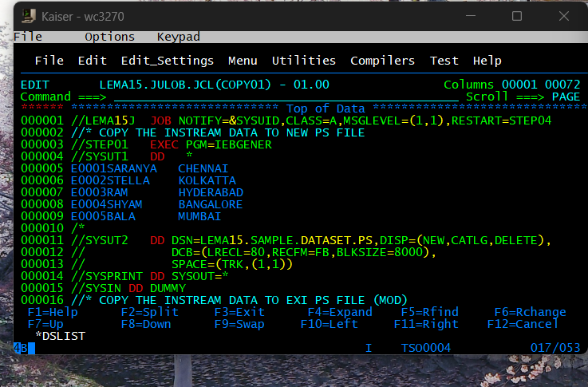Click E0003RAM data record

(100, 193)
